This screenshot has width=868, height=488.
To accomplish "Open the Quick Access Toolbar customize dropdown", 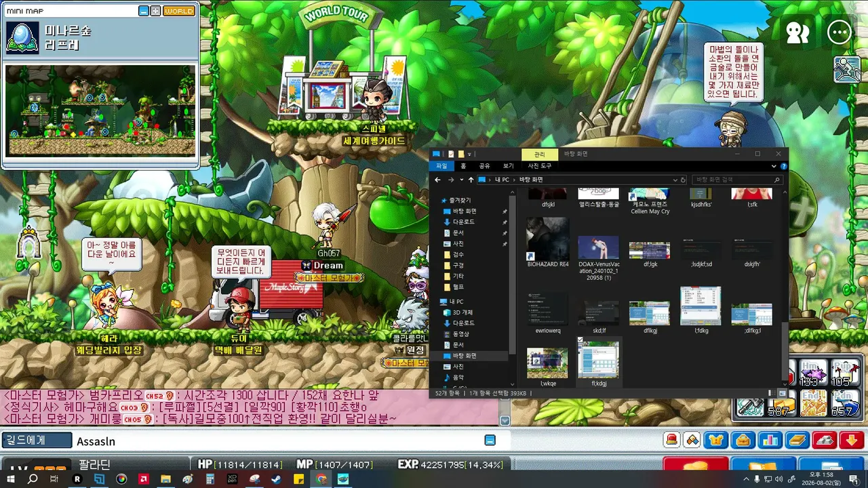I will pyautogui.click(x=469, y=154).
